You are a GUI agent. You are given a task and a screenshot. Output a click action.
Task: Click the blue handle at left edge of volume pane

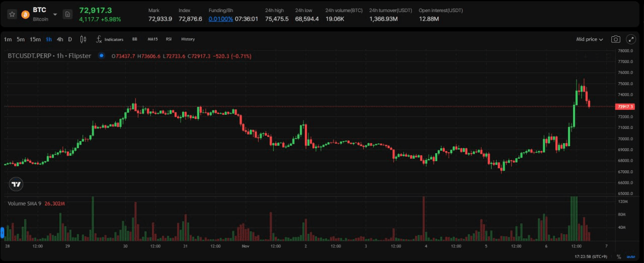3,232
